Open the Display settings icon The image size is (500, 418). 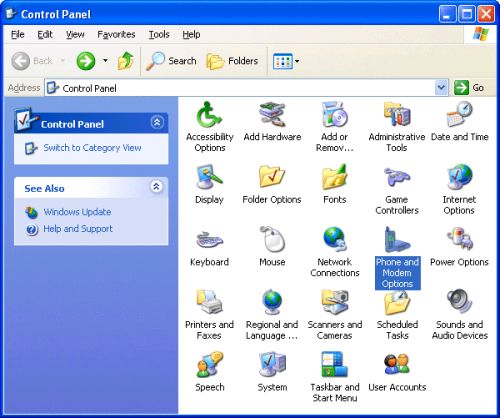(209, 177)
